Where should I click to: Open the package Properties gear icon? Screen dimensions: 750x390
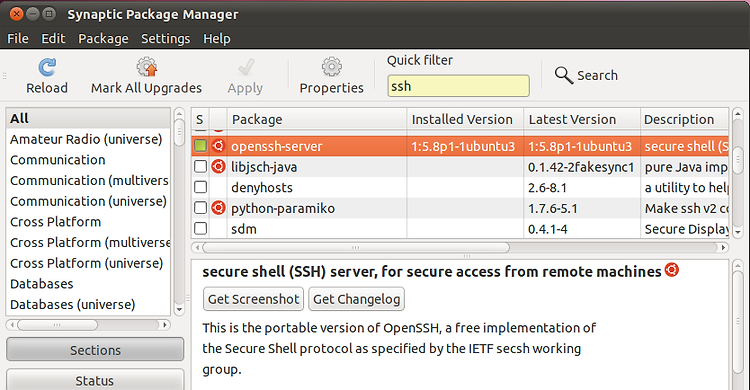[331, 67]
